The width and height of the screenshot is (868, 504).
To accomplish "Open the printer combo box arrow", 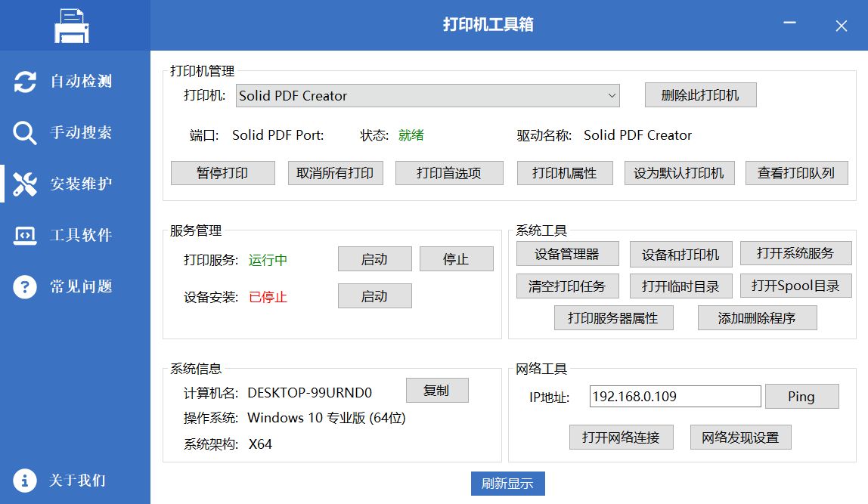I will point(611,94).
